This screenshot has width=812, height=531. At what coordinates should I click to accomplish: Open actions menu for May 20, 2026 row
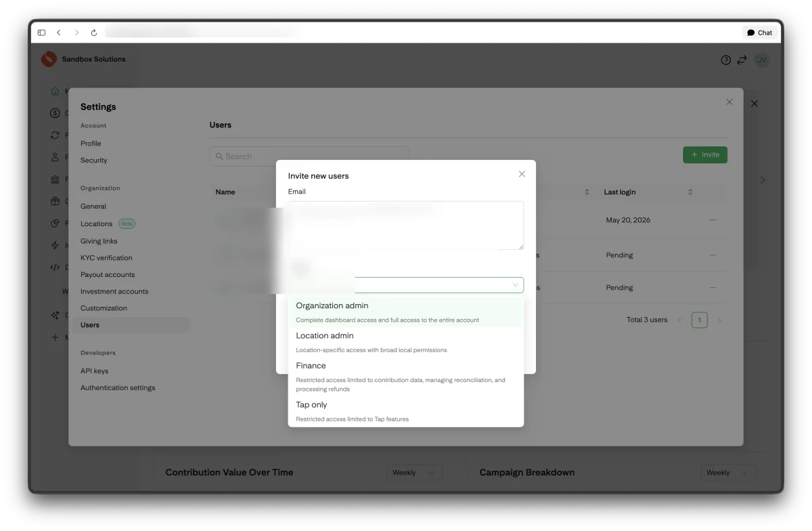point(713,220)
